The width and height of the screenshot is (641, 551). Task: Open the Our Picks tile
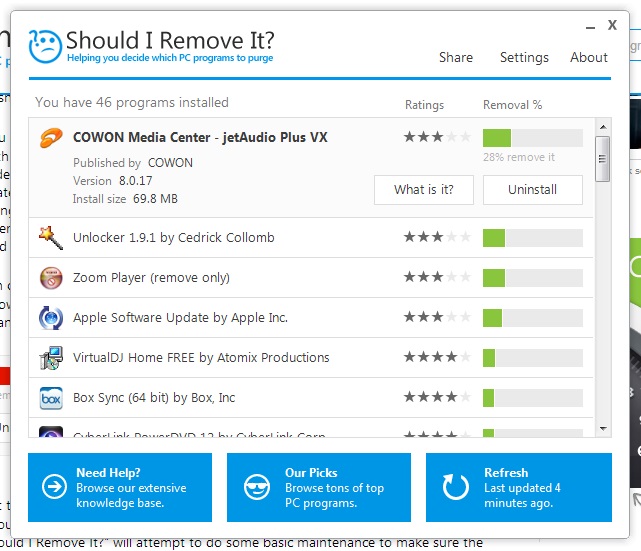tap(319, 487)
